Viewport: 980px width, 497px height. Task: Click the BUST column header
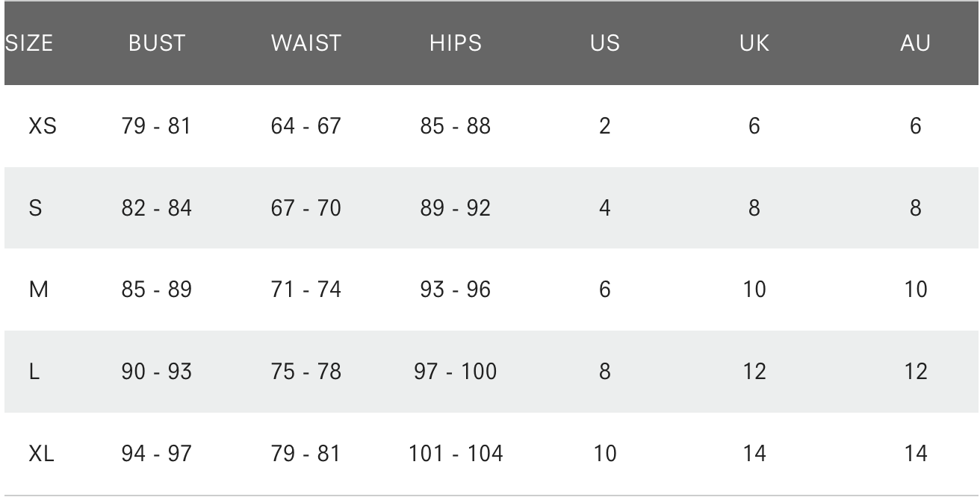(x=156, y=43)
